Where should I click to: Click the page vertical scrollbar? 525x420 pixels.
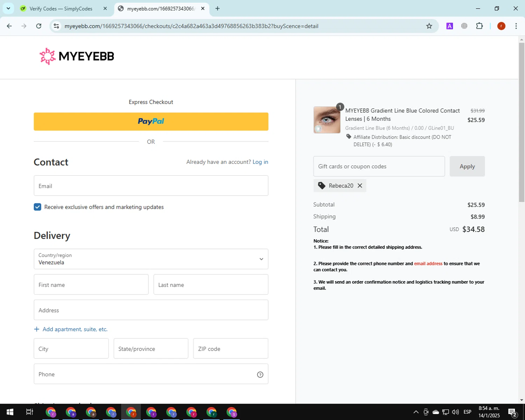(521, 122)
